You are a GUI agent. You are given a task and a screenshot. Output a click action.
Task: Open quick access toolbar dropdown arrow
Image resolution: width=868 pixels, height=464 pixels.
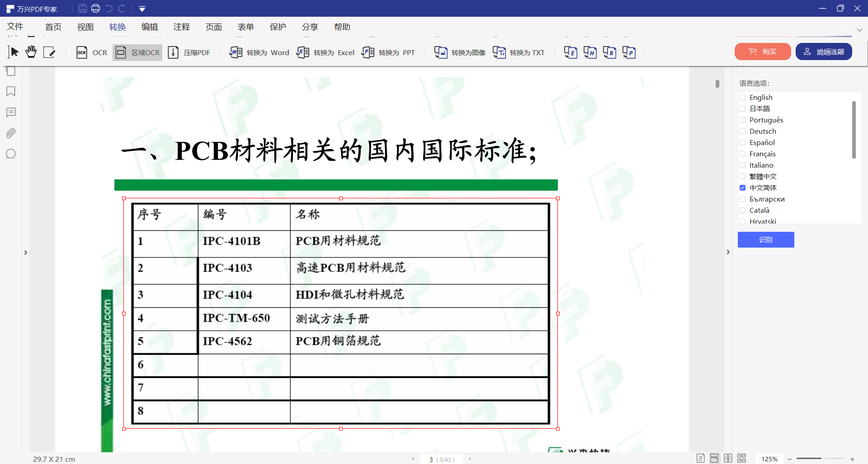coord(142,9)
